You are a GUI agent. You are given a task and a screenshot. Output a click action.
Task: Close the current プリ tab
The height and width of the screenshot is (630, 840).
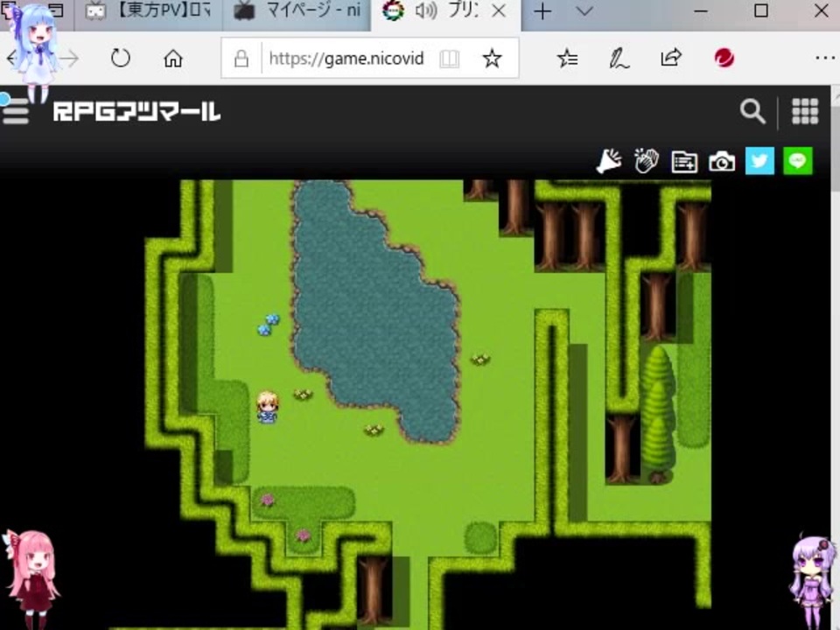pos(499,10)
